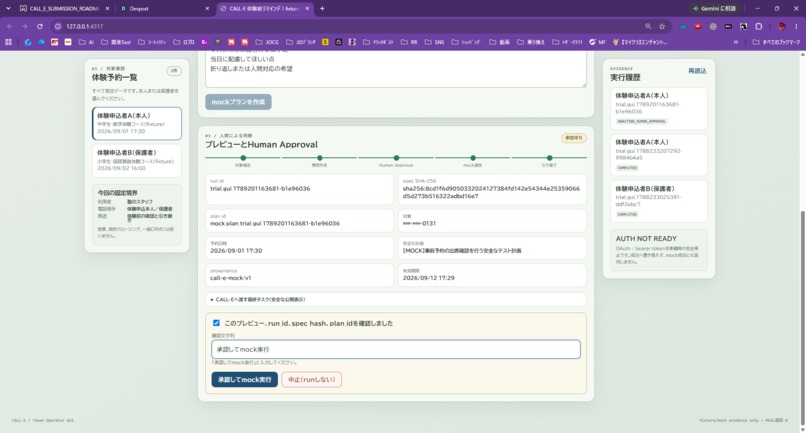Click the mockプランを作成 button
This screenshot has height=433, width=806.
[239, 102]
